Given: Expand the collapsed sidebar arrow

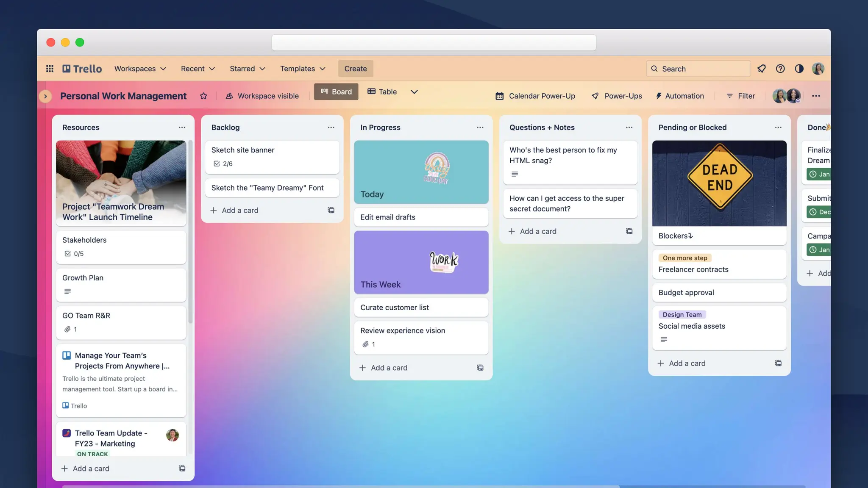Looking at the screenshot, I should [x=45, y=96].
